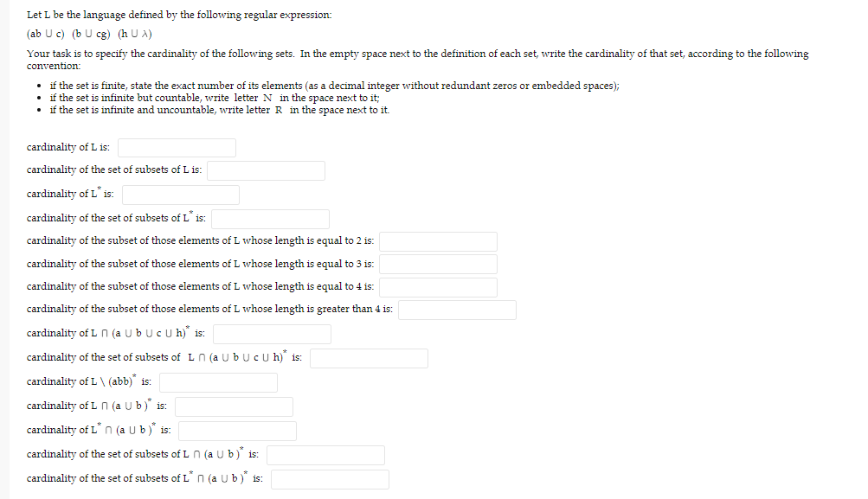Select the L ∩ (a∪b∪c∪h)* answer box
Viewport: 868px width, 499px height.
(x=271, y=334)
